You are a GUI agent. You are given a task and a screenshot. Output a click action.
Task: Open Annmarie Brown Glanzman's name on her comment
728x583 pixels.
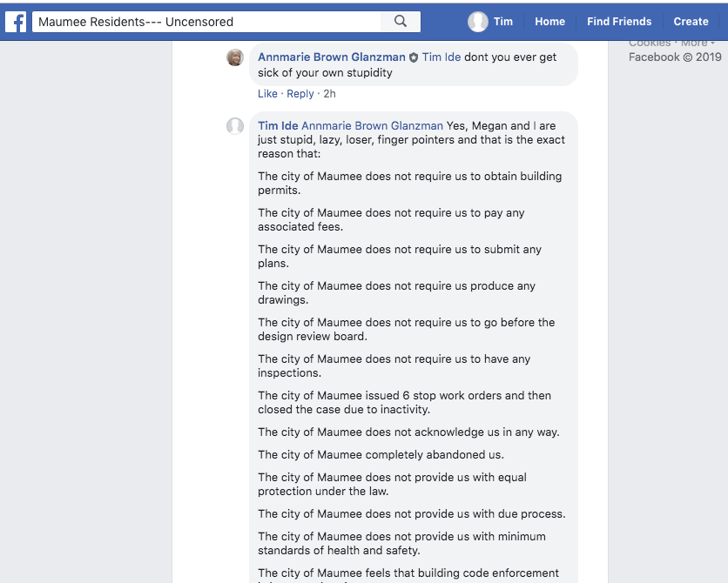pyautogui.click(x=332, y=57)
